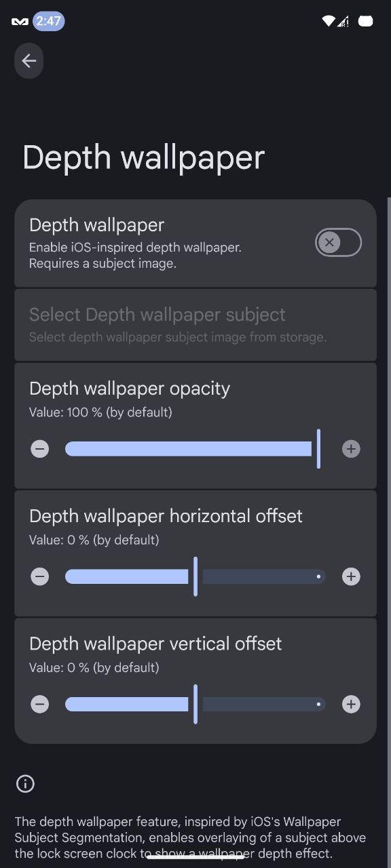Click the right end of horizontal offset slider
Viewport: 391px width, 868px height.
click(318, 576)
